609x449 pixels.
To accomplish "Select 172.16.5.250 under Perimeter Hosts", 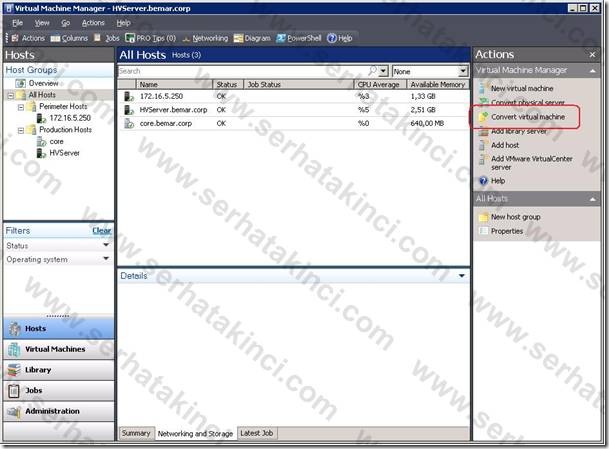I will [70, 118].
